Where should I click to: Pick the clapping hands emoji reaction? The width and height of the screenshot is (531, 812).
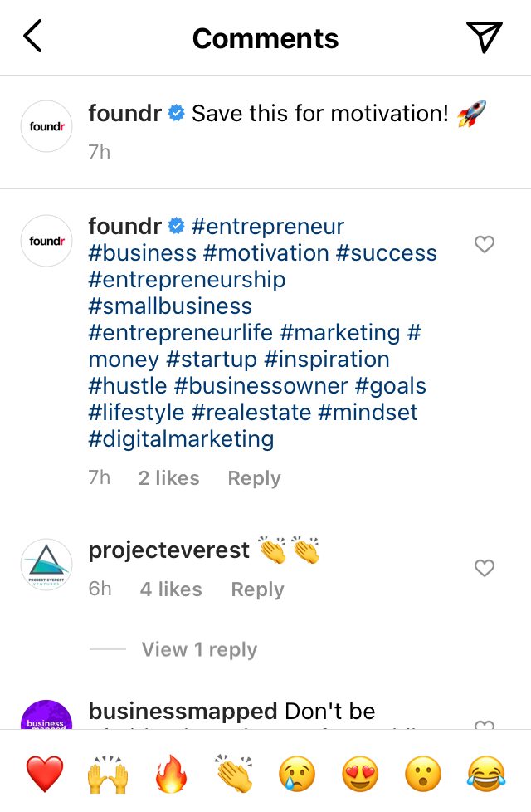pos(236,774)
